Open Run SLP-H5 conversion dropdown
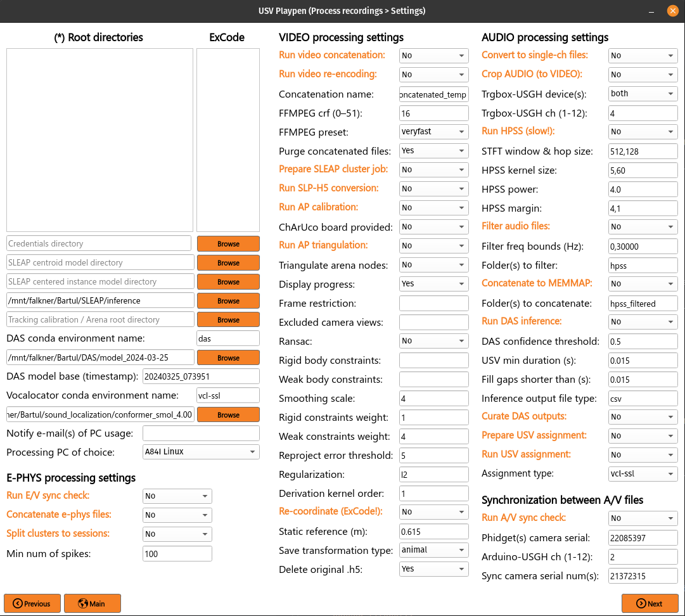Viewport: 685px width, 616px height. click(433, 189)
